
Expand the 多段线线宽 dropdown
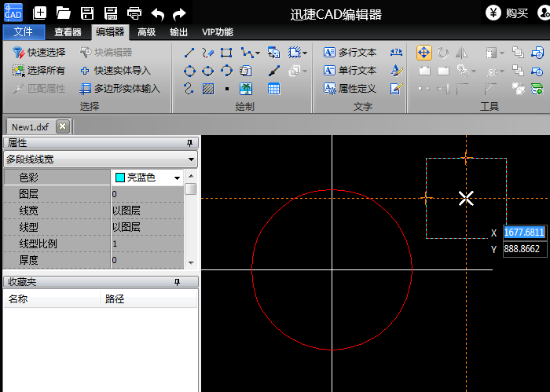pyautogui.click(x=192, y=159)
